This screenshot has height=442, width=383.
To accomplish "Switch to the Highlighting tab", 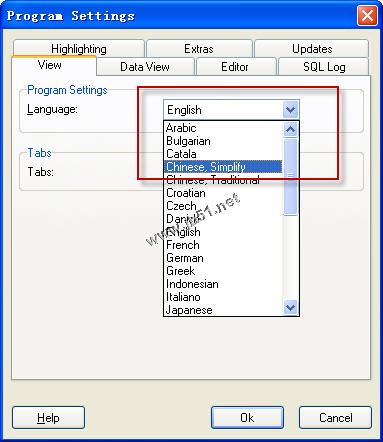I will tap(79, 49).
